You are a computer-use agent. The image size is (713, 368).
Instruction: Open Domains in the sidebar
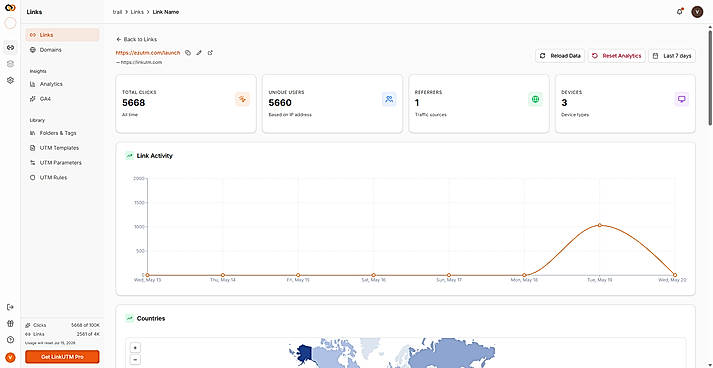62,50
